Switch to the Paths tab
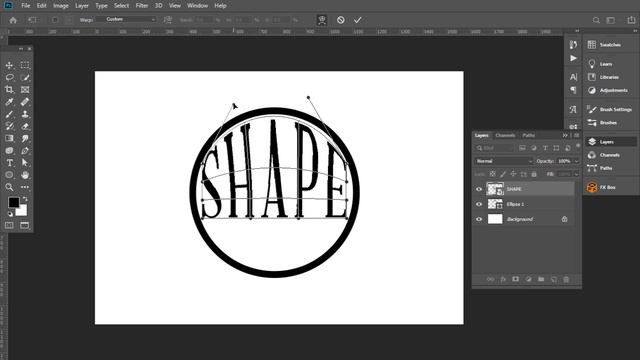Image resolution: width=640 pixels, height=360 pixels. 529,135
